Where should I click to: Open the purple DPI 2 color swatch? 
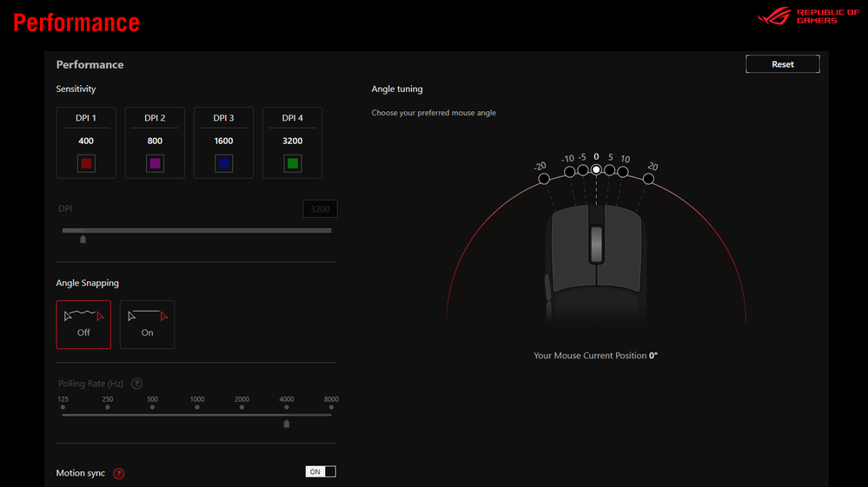click(x=155, y=163)
